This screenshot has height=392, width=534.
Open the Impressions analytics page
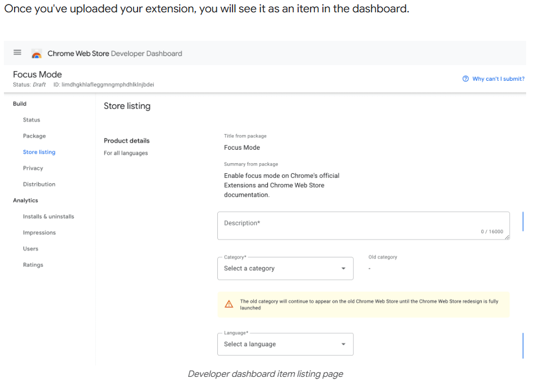[x=39, y=232]
